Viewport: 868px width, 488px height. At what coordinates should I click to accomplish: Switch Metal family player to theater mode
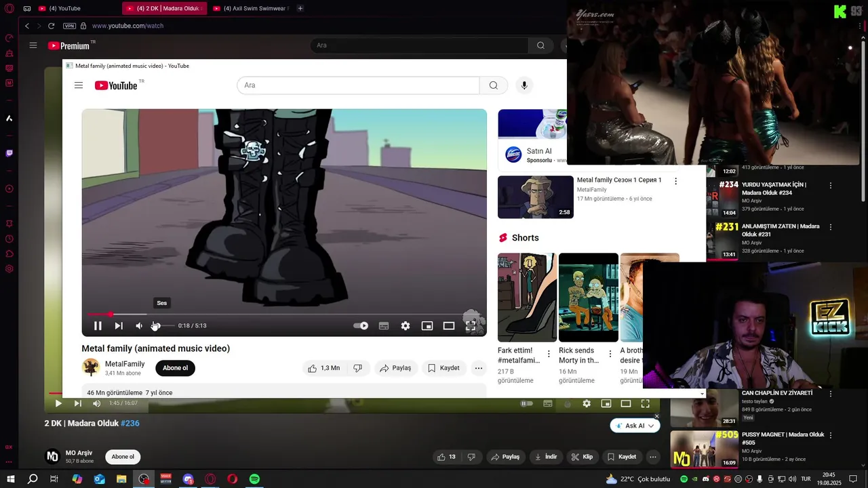point(449,326)
